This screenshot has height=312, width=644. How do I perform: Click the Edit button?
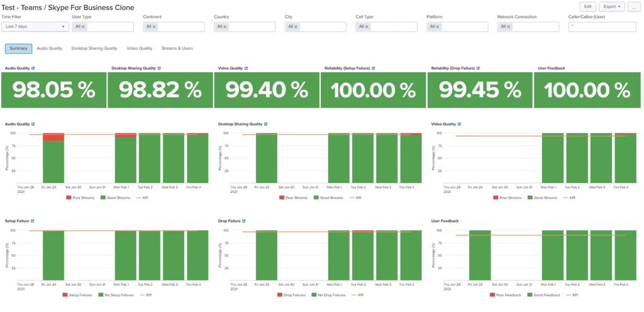(x=588, y=6)
